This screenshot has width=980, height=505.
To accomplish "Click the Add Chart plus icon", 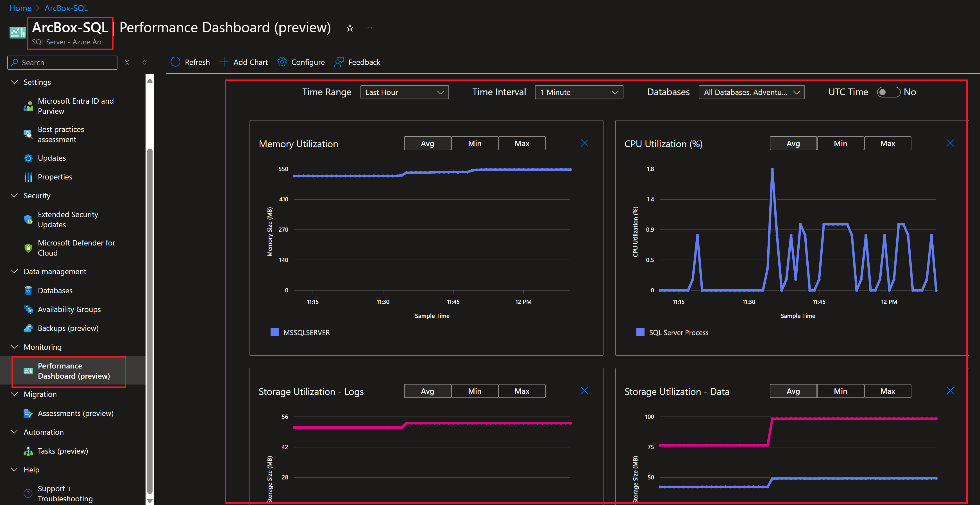I will (224, 62).
